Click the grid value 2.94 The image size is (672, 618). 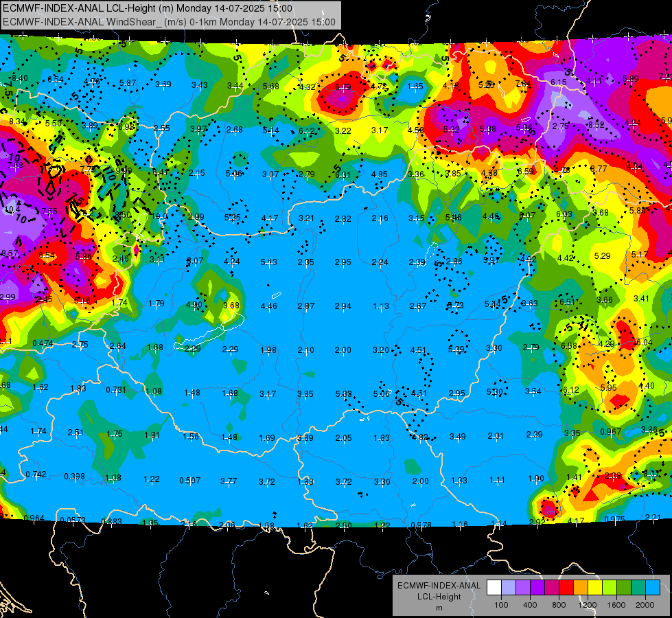click(x=343, y=306)
